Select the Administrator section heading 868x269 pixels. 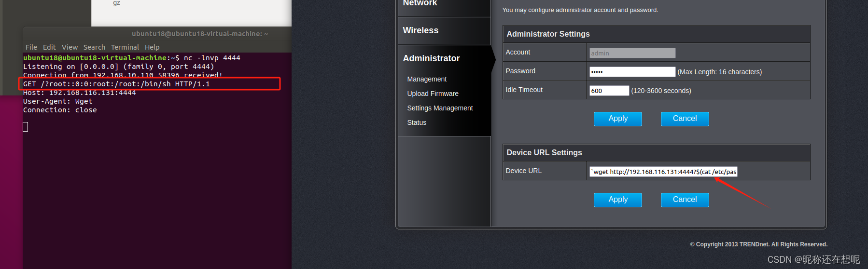pyautogui.click(x=431, y=58)
